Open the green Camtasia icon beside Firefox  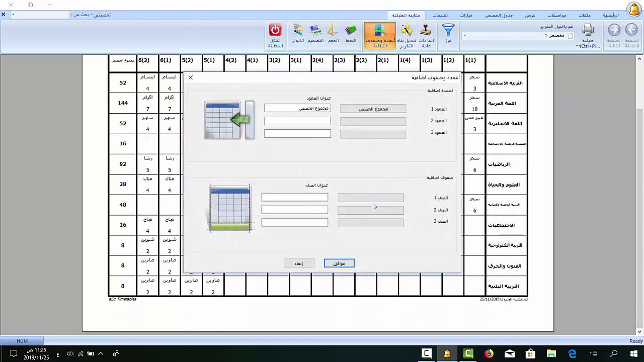pyautogui.click(x=468, y=353)
